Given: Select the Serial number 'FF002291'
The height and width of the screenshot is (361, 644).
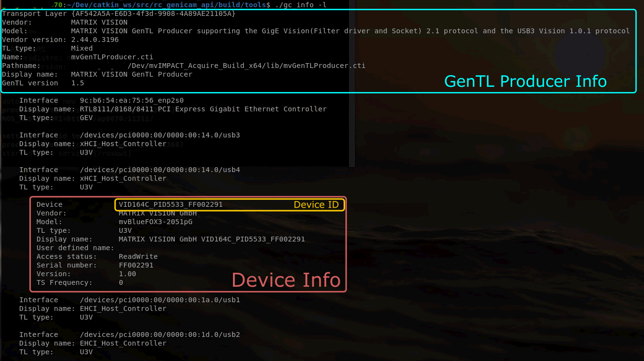Looking at the screenshot, I should coord(136,265).
